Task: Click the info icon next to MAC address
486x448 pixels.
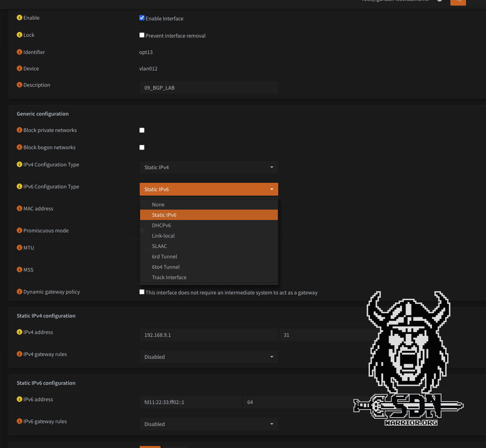Action: pyautogui.click(x=19, y=208)
